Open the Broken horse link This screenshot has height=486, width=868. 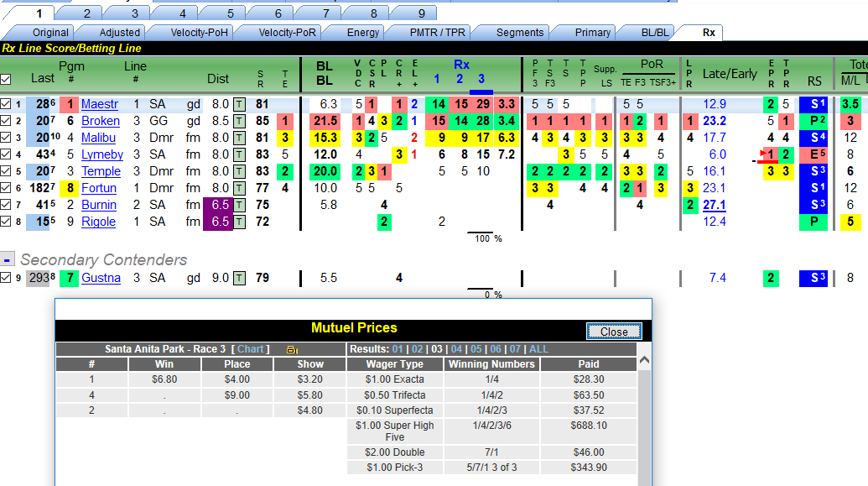pos(100,121)
